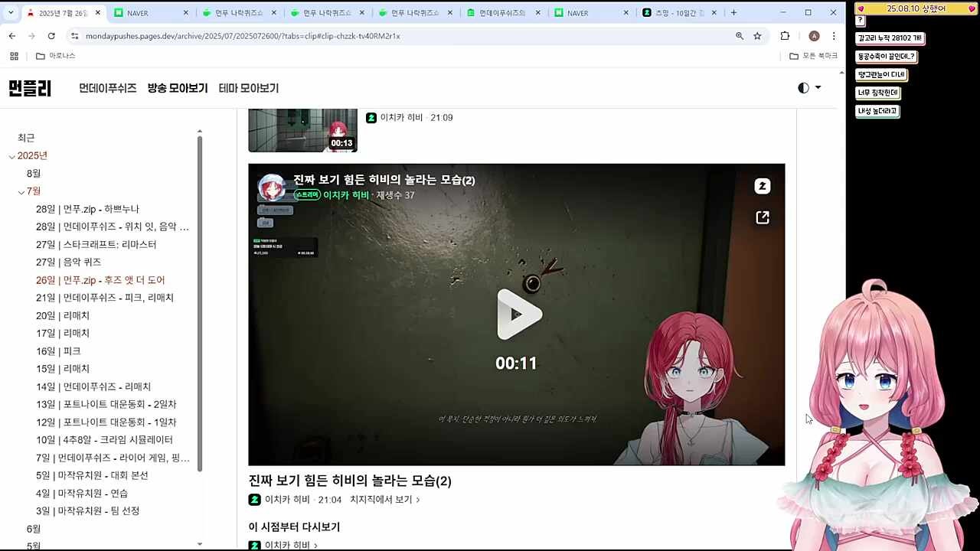
Task: Open 20일 | 리매치
Action: click(63, 315)
